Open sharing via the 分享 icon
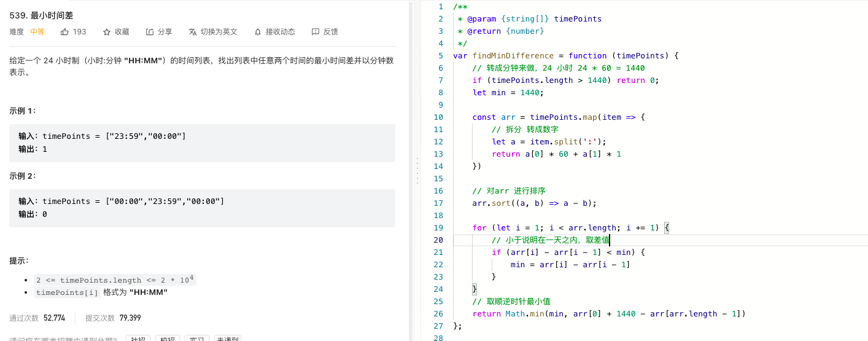Viewport: 868px width, 341px height. point(150,32)
